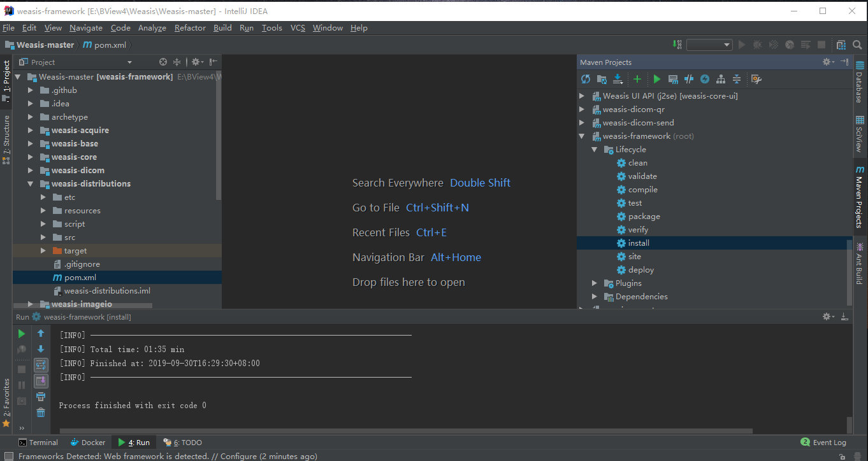This screenshot has width=868, height=461.
Task: Execute a Maven goal
Action: 674,78
